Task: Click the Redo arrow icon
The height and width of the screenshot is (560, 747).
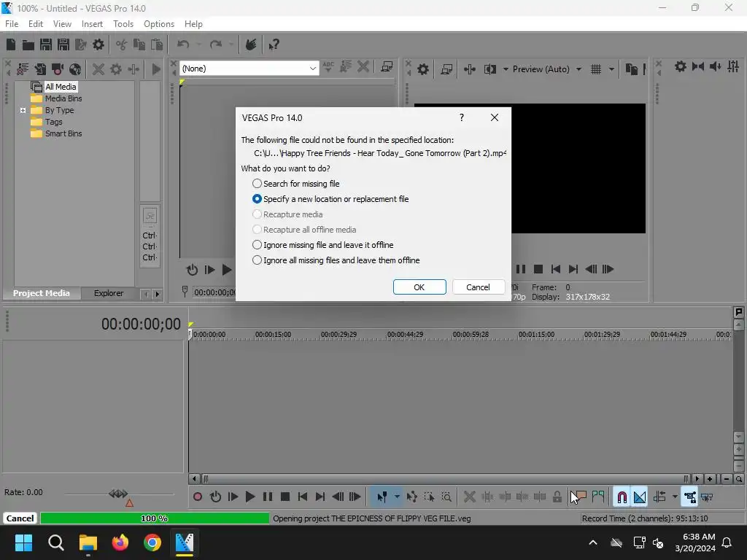Action: click(x=216, y=44)
